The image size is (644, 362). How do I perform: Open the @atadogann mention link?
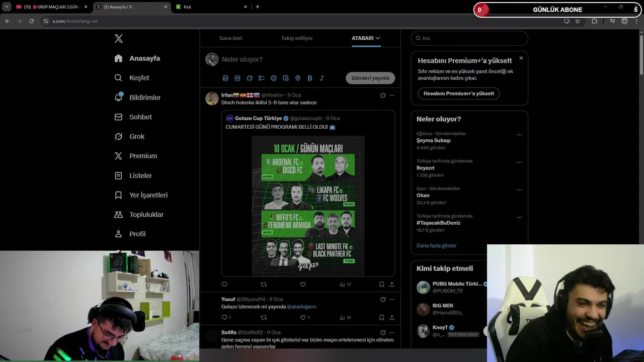click(301, 307)
